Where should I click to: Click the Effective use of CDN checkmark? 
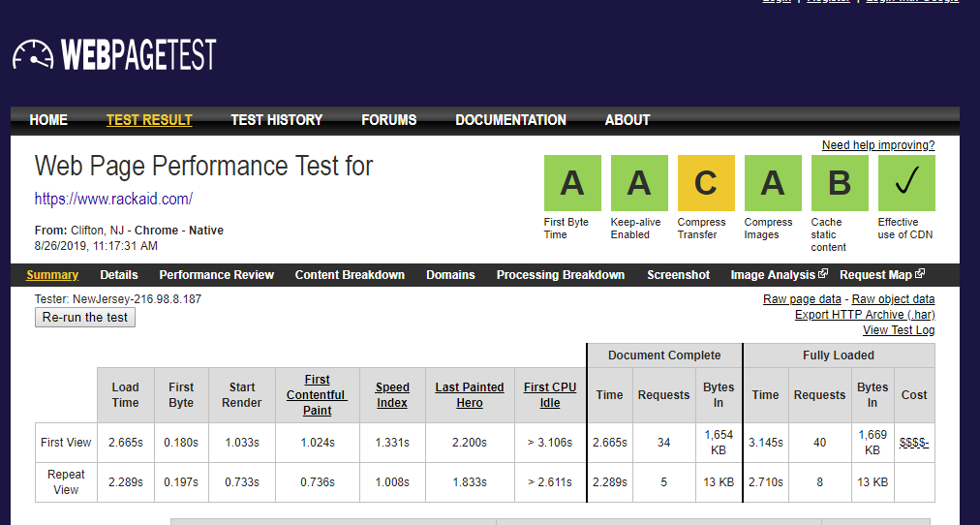pyautogui.click(x=906, y=183)
